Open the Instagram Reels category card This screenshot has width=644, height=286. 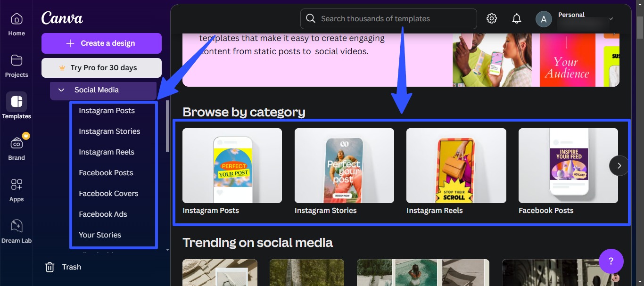coord(456,165)
